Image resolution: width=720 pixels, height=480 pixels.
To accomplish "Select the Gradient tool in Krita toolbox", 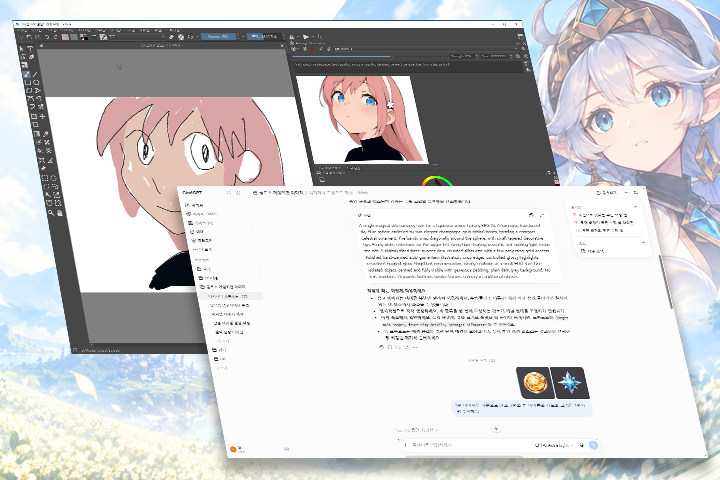I will [36, 134].
